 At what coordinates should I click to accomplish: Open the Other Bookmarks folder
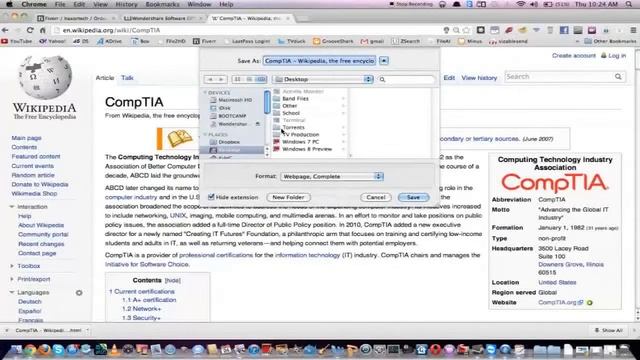610,41
